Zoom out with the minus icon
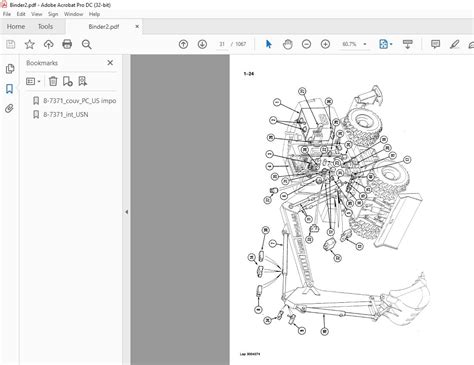This screenshot has height=365, width=474. point(306,44)
